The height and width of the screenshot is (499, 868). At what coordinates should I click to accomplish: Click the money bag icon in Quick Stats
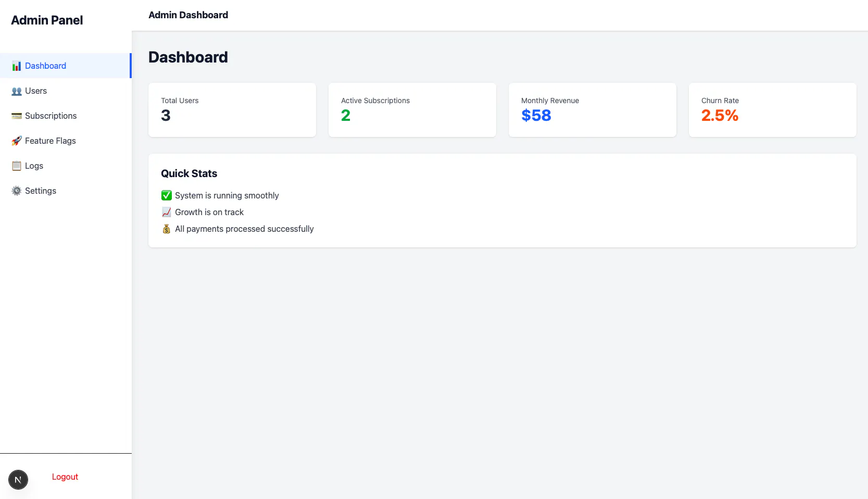pyautogui.click(x=167, y=229)
